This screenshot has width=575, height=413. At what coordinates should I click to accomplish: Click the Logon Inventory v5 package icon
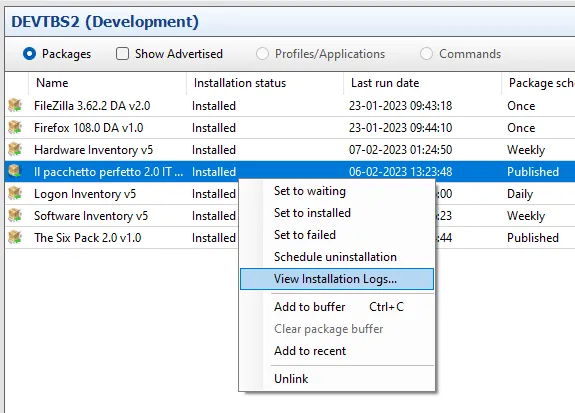15,193
